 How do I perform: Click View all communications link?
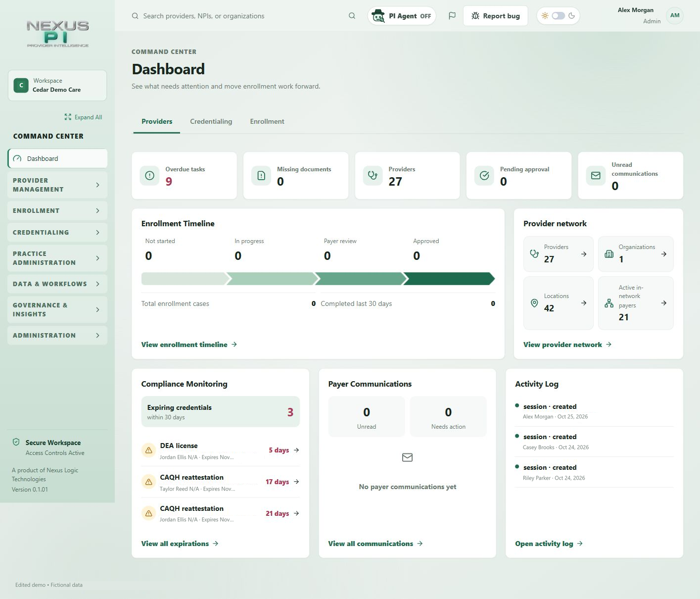[375, 544]
